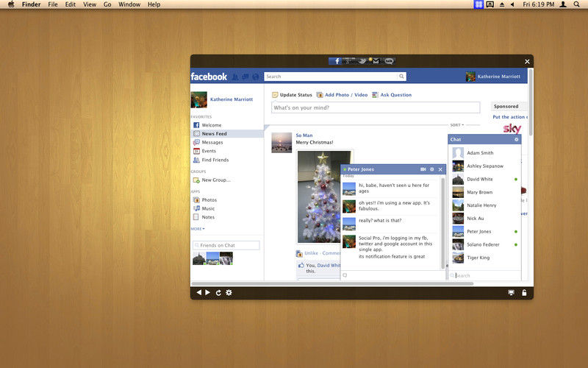Open the Window menu
The image size is (588, 368).
click(129, 4)
